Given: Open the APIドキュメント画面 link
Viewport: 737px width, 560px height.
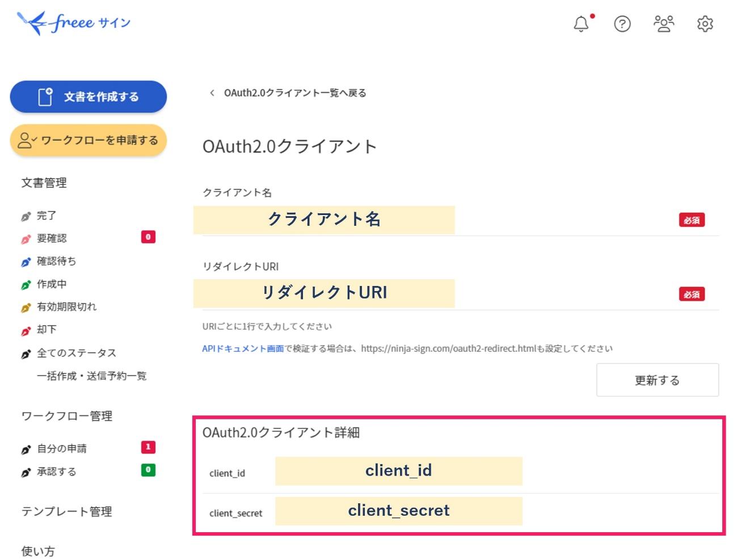Looking at the screenshot, I should [x=243, y=349].
